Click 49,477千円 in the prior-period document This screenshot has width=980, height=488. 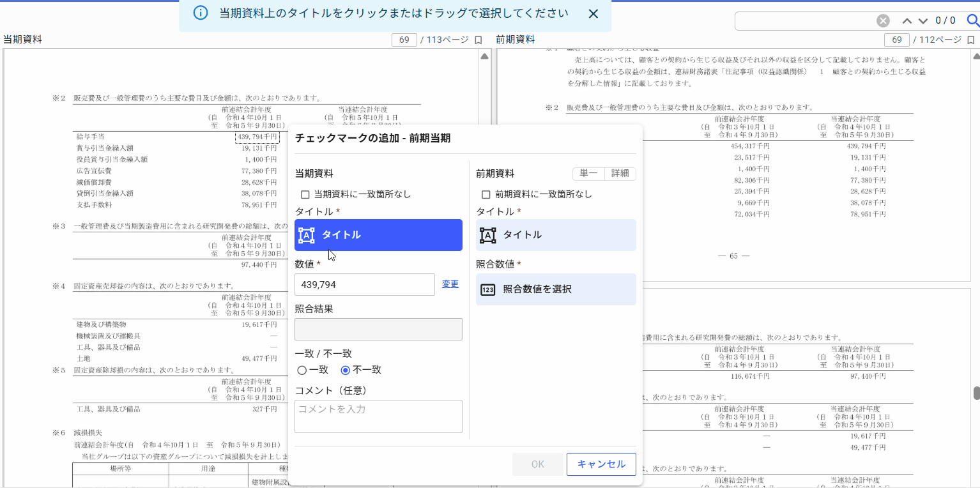[868, 447]
